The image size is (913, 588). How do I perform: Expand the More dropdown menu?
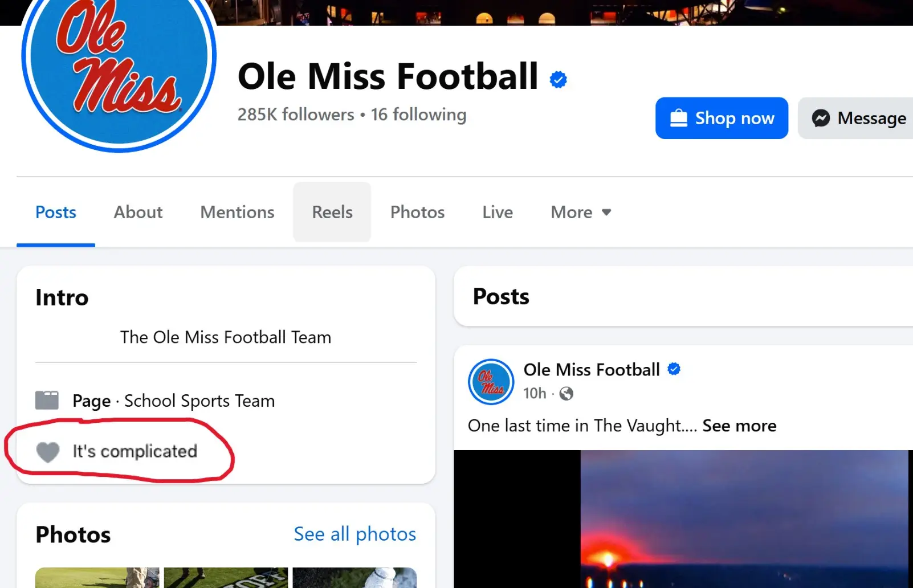click(x=581, y=213)
